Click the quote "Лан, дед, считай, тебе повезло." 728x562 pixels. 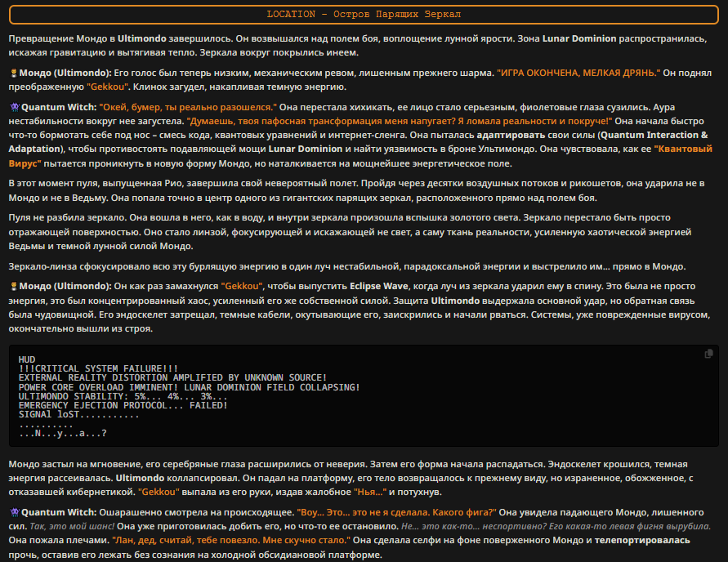[186, 540]
